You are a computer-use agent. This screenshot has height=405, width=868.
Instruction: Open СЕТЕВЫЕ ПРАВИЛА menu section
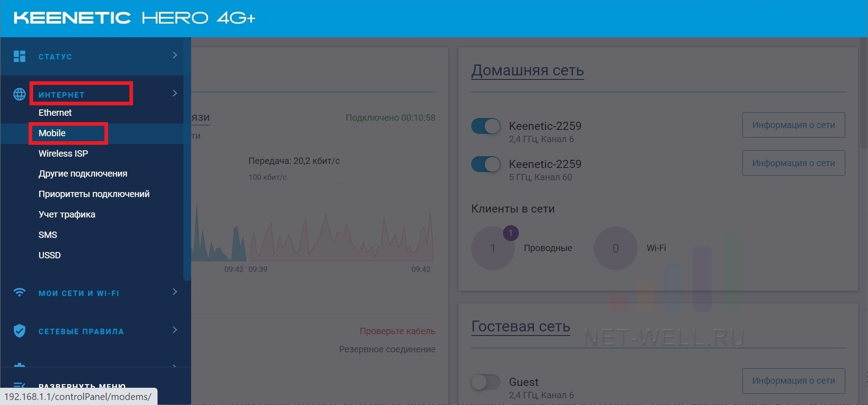(81, 331)
